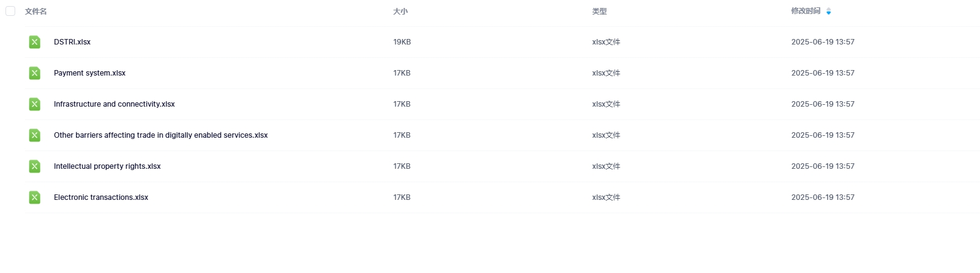Click the Intellectual property rights.xlsx file icon
This screenshot has width=980, height=273.
pos(35,166)
